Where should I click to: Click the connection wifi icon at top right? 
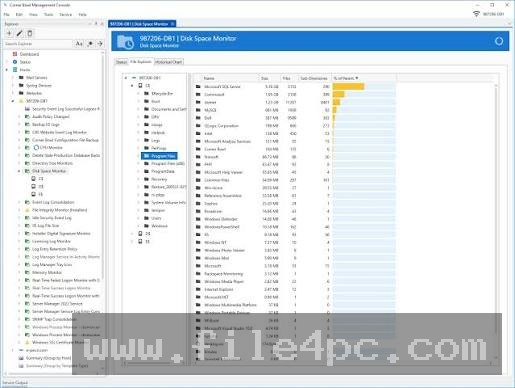pyautogui.click(x=476, y=14)
